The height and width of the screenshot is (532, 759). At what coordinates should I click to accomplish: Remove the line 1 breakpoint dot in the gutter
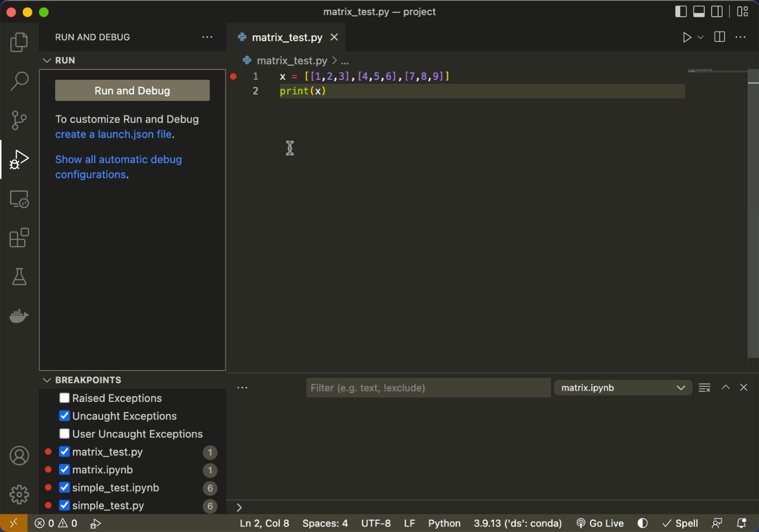[x=233, y=76]
